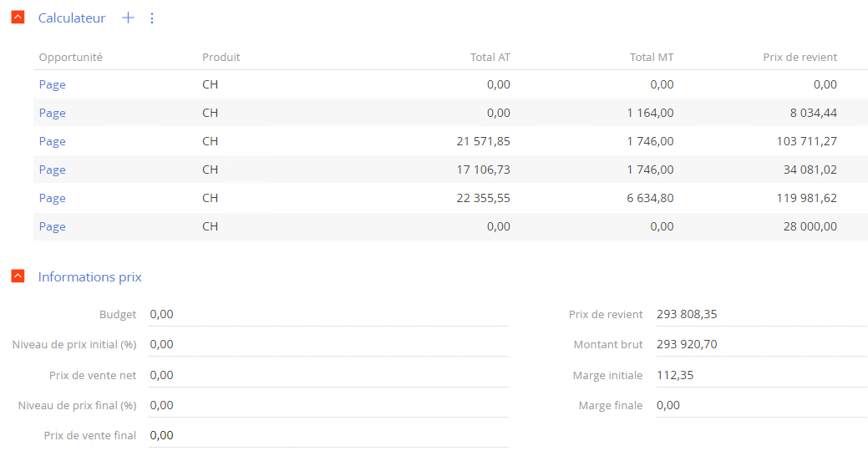Collapse the Informations prix section
Screen dimensions: 868x456
click(x=18, y=276)
